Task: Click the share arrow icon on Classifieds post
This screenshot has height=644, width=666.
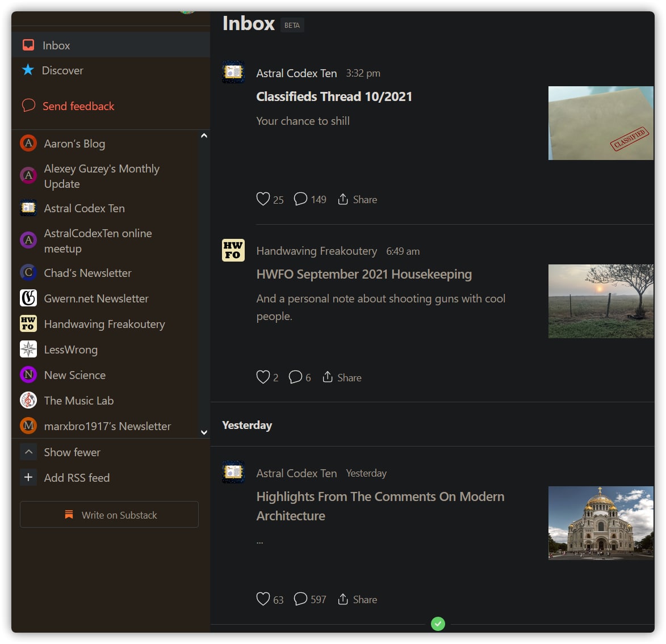Action: coord(343,199)
